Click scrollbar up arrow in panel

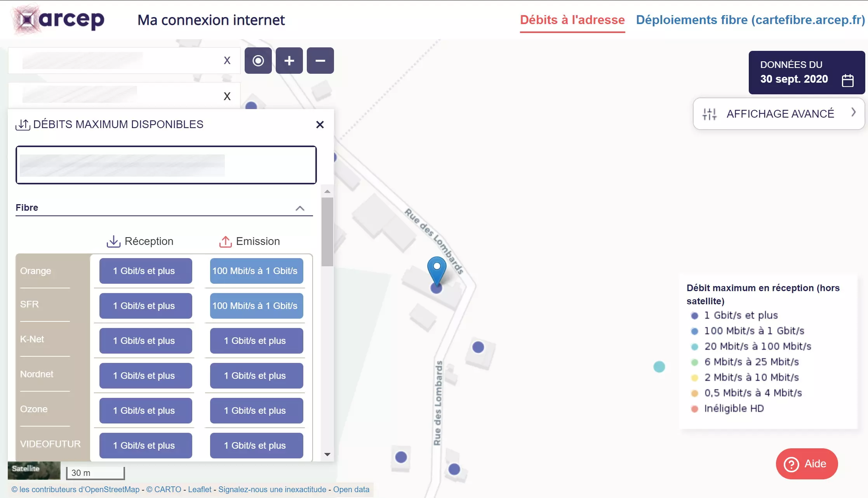pyautogui.click(x=327, y=191)
